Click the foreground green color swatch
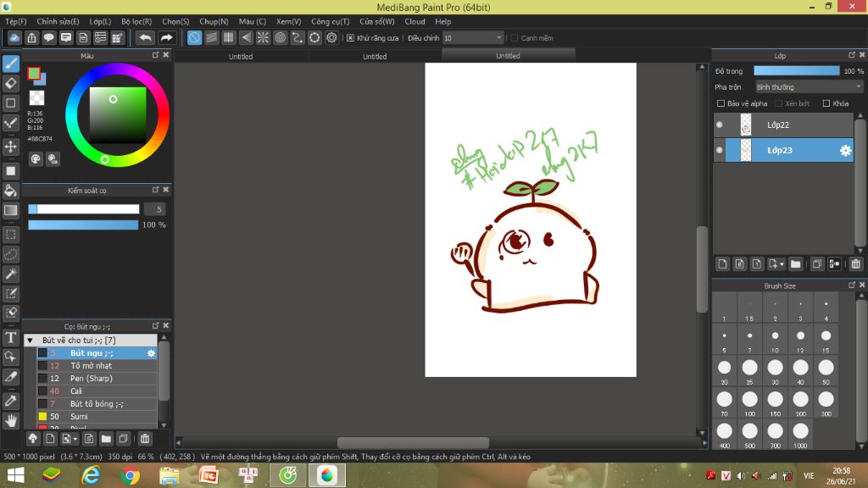 click(34, 73)
